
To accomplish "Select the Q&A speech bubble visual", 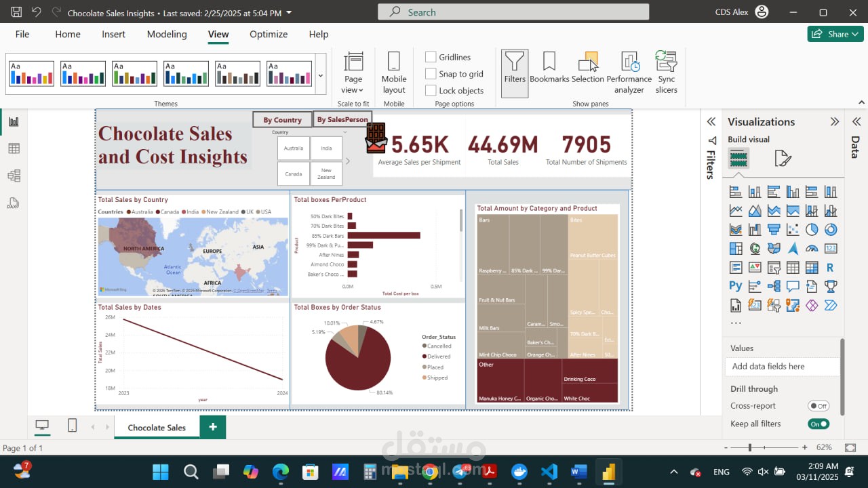I will [x=793, y=286].
